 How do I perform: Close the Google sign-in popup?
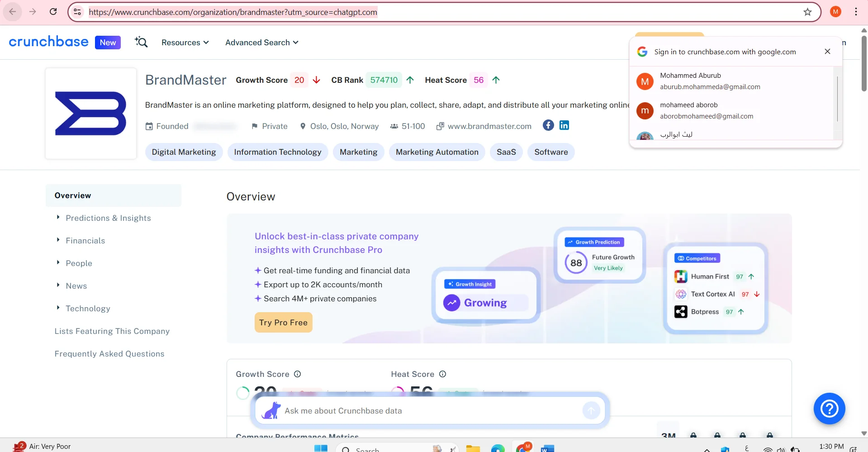click(827, 52)
